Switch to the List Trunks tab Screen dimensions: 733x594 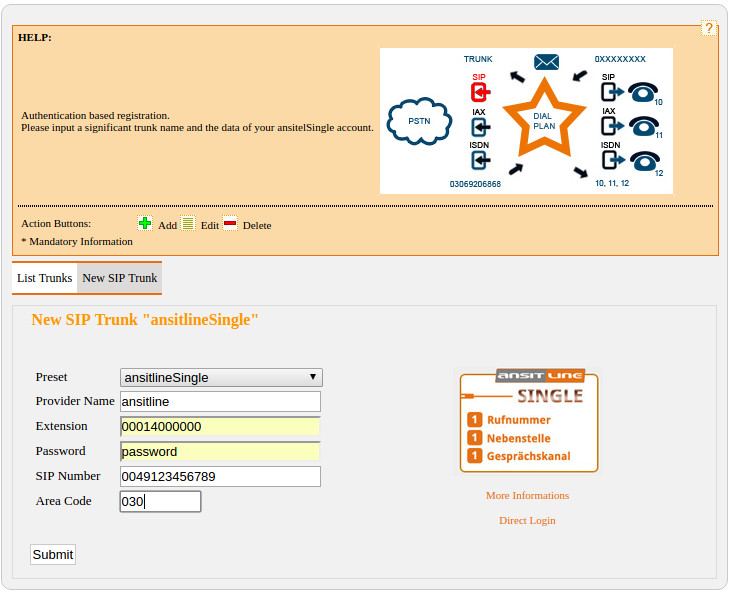point(44,278)
